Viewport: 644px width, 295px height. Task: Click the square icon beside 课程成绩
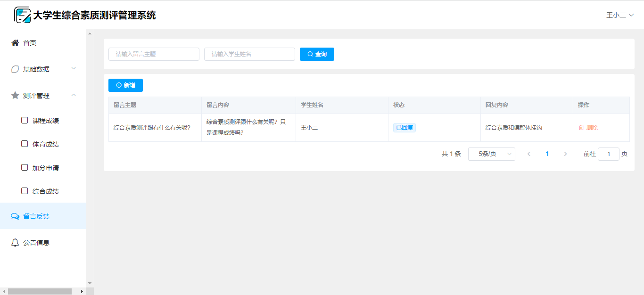click(25, 120)
